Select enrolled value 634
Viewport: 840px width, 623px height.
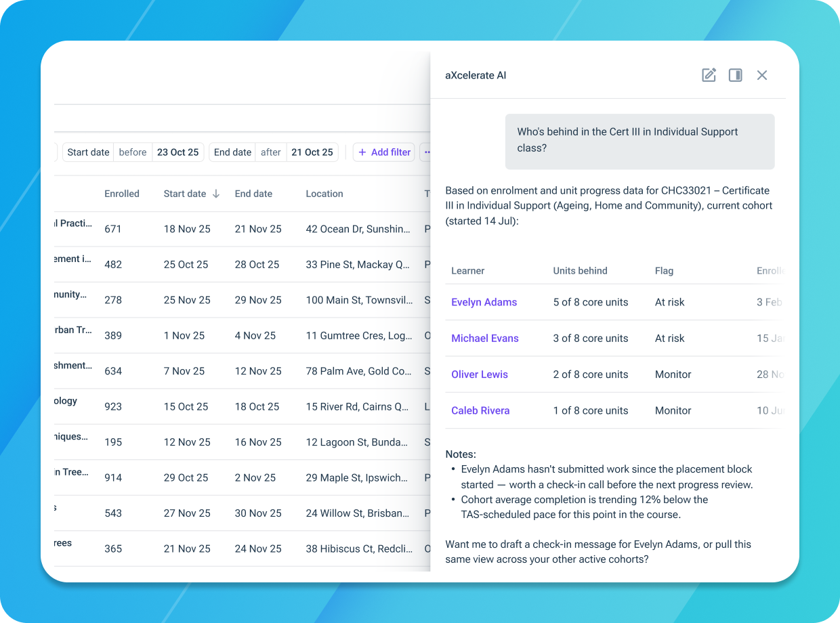(113, 371)
